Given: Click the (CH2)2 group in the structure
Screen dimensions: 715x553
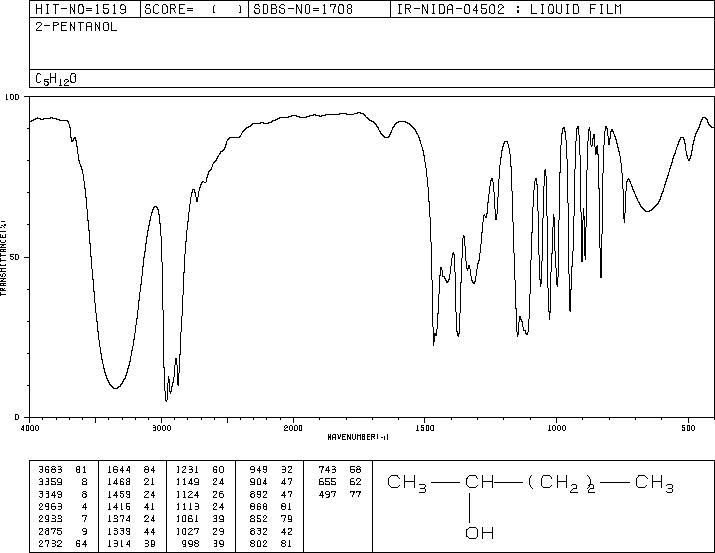Looking at the screenshot, I should [562, 484].
